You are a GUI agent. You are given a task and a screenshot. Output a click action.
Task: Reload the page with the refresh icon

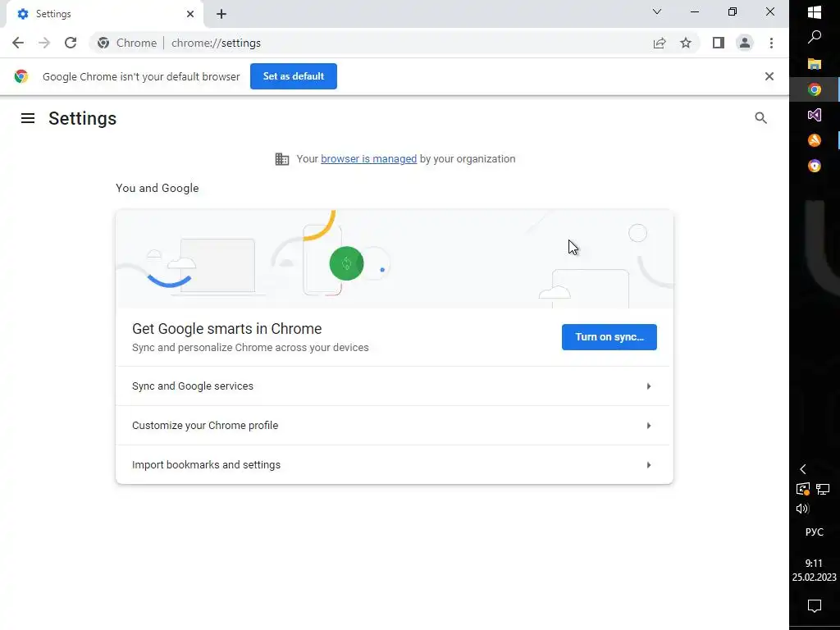(71, 43)
